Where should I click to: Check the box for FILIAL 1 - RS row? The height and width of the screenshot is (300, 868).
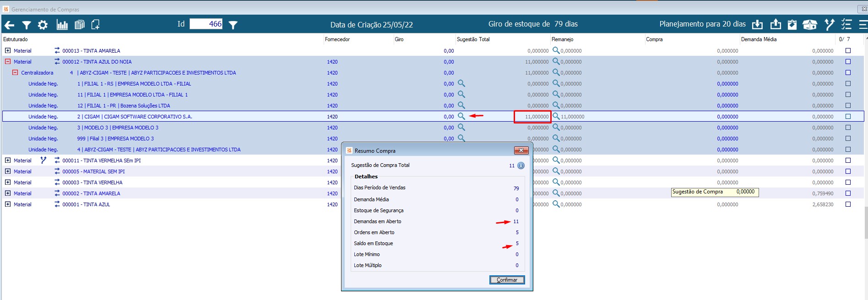coord(848,84)
